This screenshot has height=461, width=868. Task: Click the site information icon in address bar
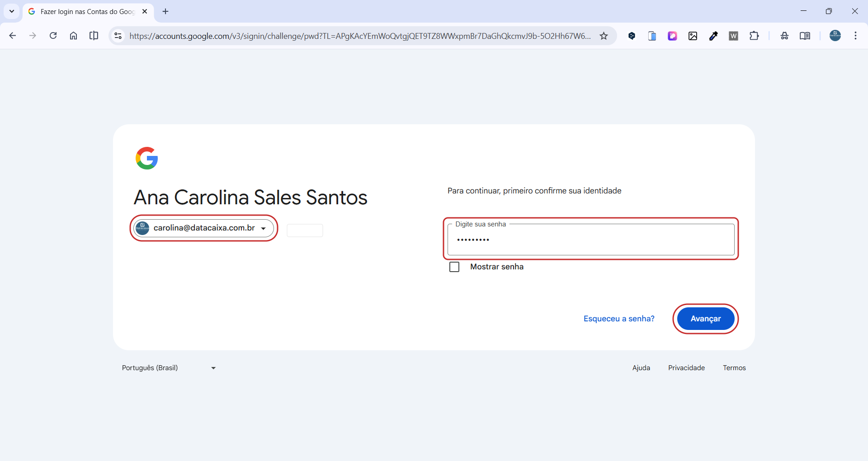pyautogui.click(x=118, y=36)
